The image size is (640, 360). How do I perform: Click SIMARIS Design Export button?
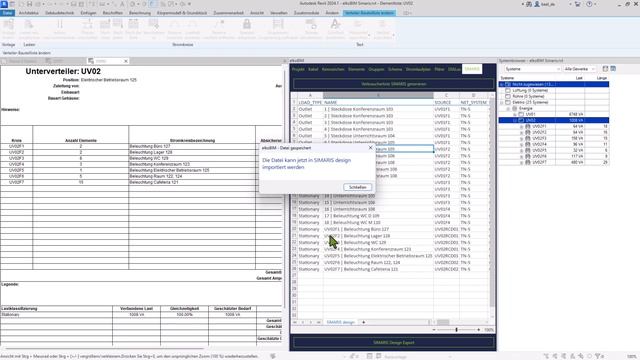coord(393,342)
